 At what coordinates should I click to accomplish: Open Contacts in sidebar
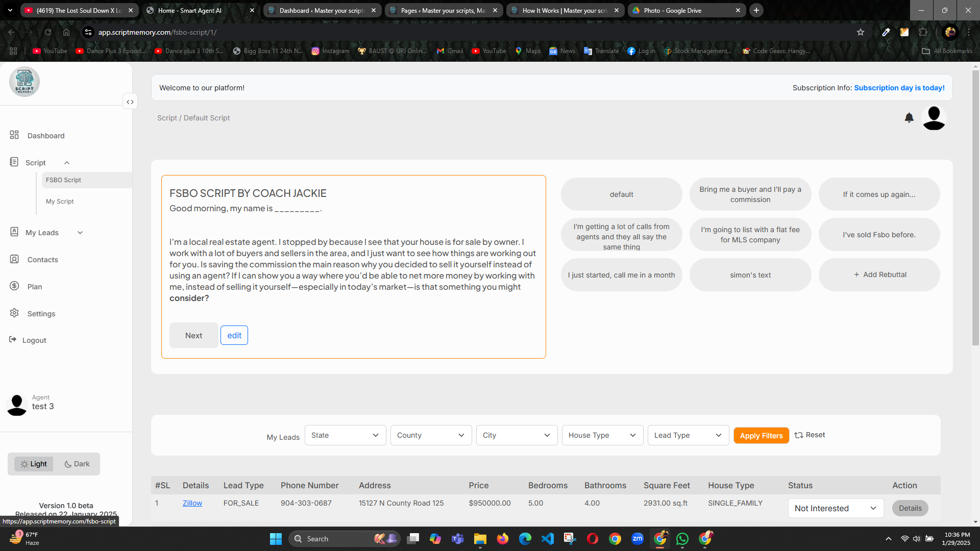click(x=42, y=260)
